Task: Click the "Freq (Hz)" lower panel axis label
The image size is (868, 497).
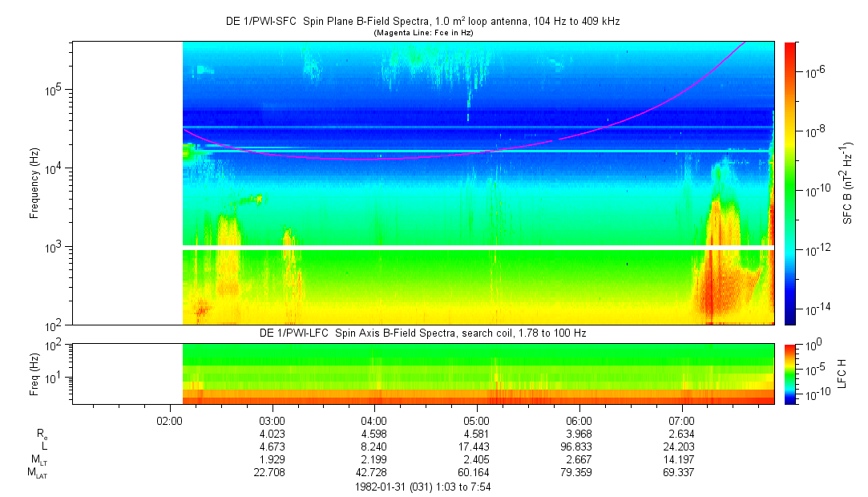Action: [x=34, y=373]
